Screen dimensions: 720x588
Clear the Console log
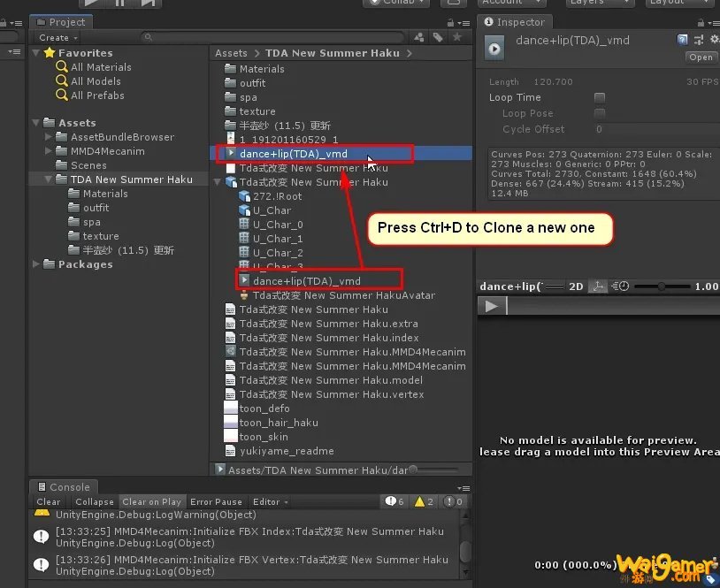(49, 501)
